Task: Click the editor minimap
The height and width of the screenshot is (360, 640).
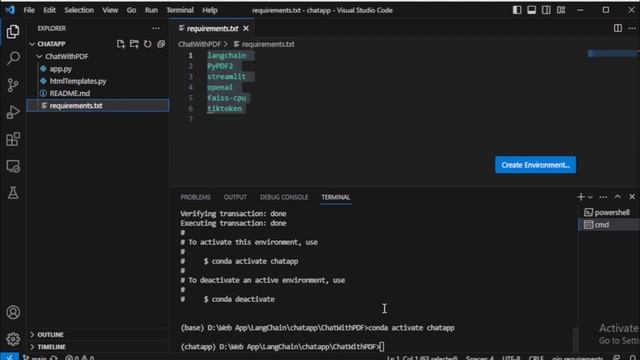Action: pos(612,53)
